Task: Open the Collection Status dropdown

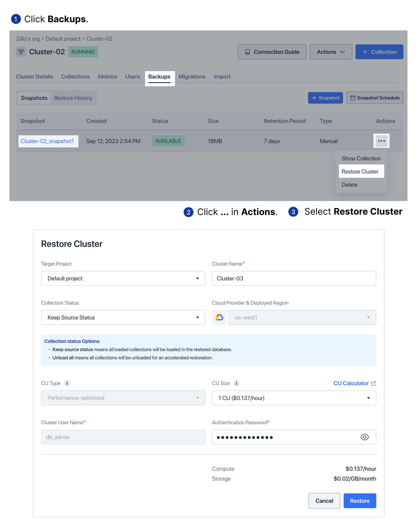Action: point(123,317)
